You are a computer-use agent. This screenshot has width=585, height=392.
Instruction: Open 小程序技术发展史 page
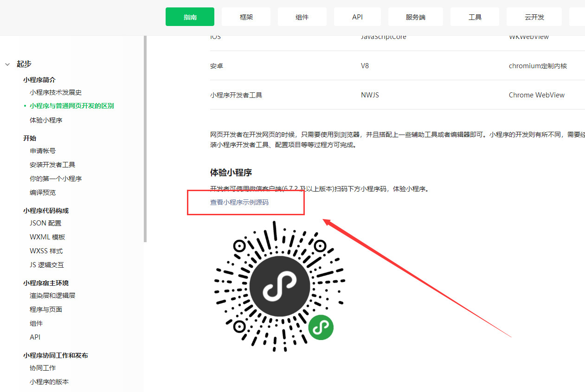tap(56, 92)
